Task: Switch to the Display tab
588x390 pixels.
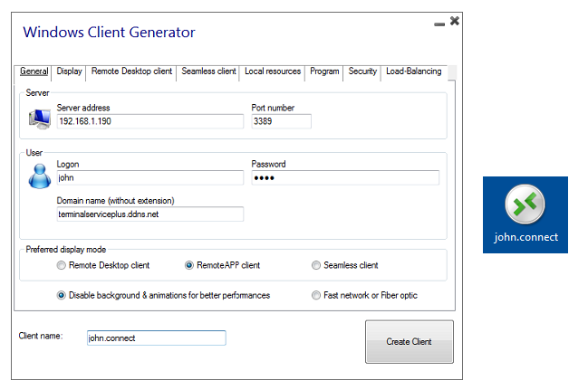Action: click(x=69, y=71)
